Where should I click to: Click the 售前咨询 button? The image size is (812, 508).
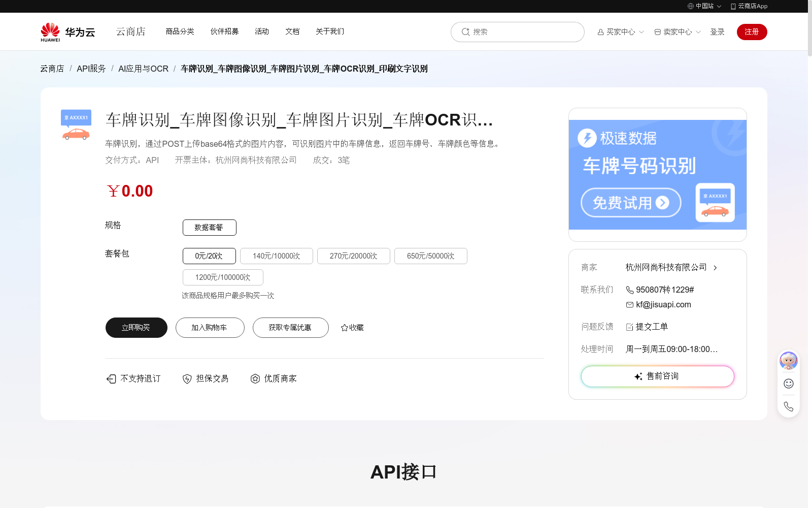click(658, 376)
